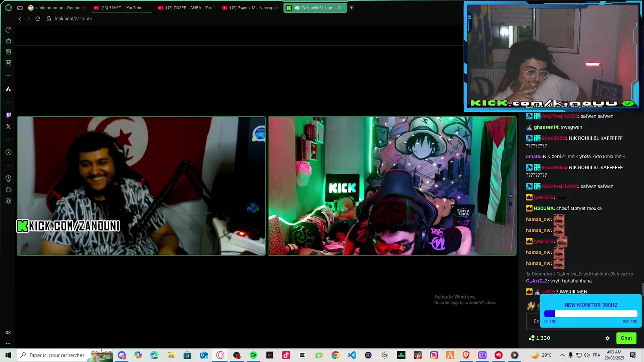The image size is (644, 362).
Task: Open the Aria AI sidebar icon
Action: pyautogui.click(x=8, y=89)
